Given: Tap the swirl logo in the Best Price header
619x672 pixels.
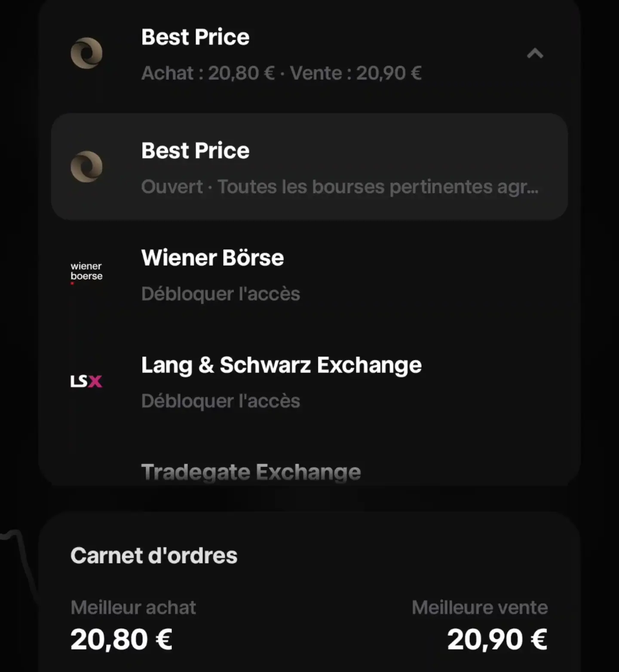Looking at the screenshot, I should pyautogui.click(x=86, y=53).
